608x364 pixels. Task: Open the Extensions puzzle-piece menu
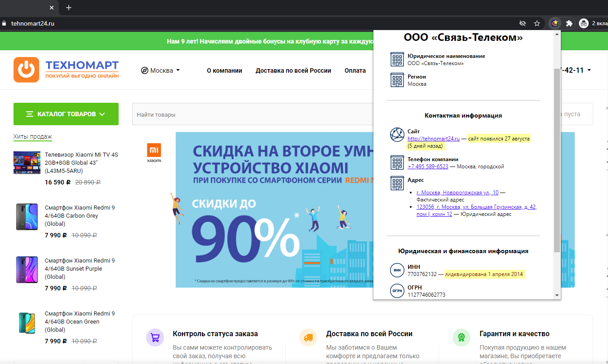(569, 23)
